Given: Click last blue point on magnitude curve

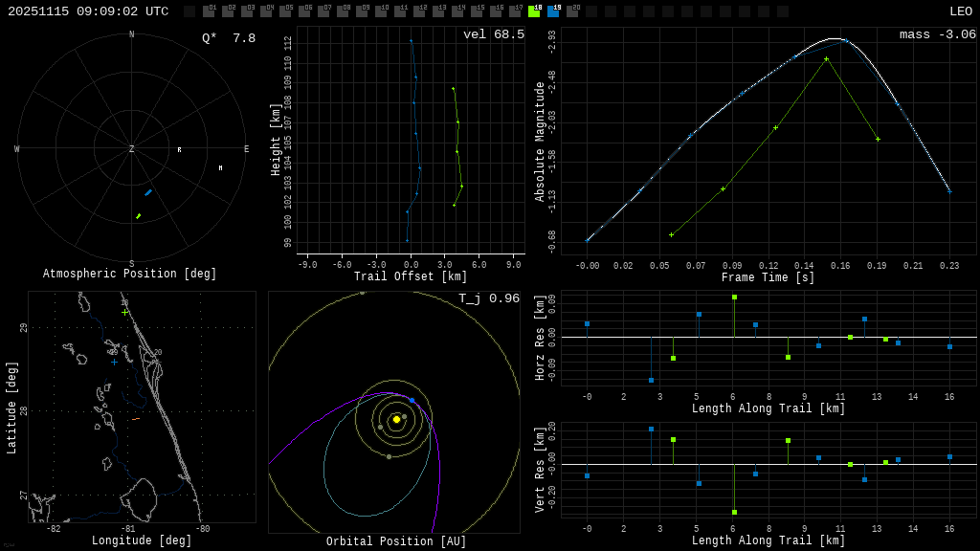Looking at the screenshot, I should (x=949, y=191).
